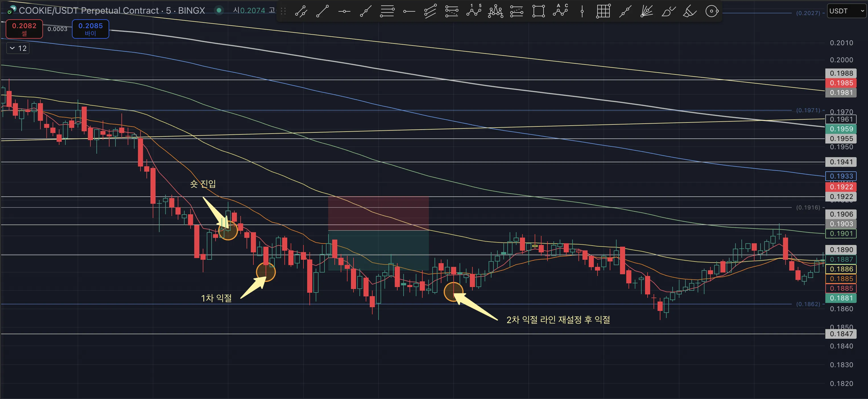This screenshot has height=399, width=868.
Task: Open the USDT currency dropdown
Action: [846, 11]
